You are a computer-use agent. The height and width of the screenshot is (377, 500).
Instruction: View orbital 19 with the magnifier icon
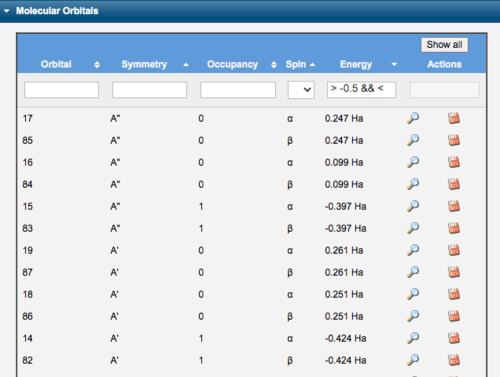coord(413,250)
